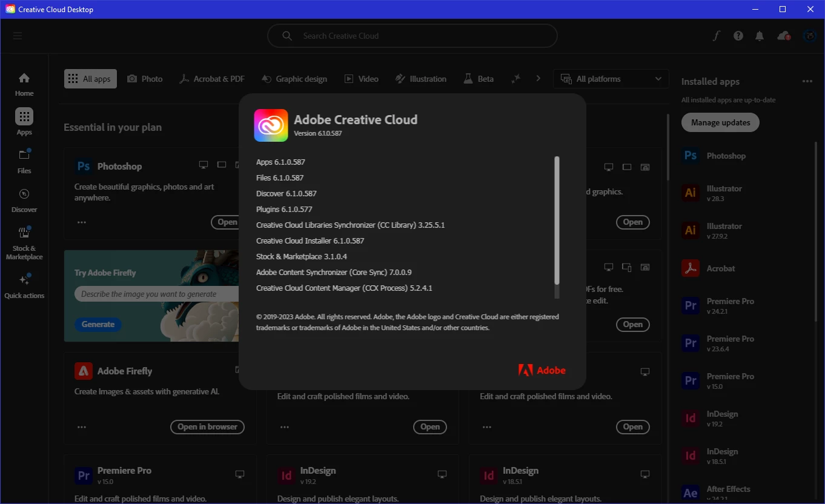Viewport: 825px width, 504px height.
Task: Click "All installed apps are up-to-date" text
Action: click(x=729, y=100)
